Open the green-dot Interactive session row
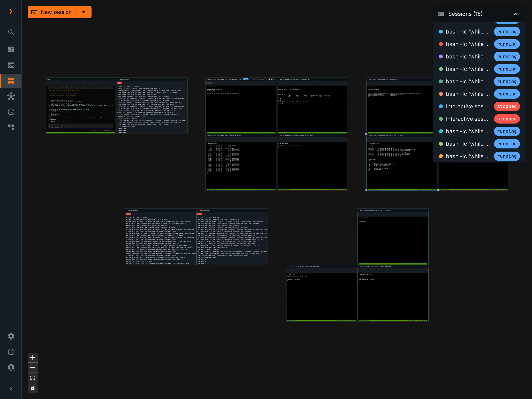The height and width of the screenshot is (399, 532). click(x=479, y=119)
